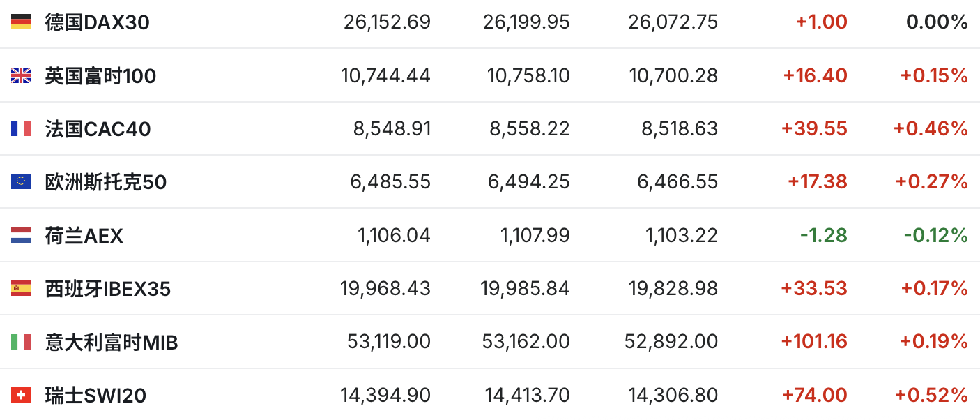Click the German flag icon
This screenshot has width=980, height=420.
click(21, 22)
